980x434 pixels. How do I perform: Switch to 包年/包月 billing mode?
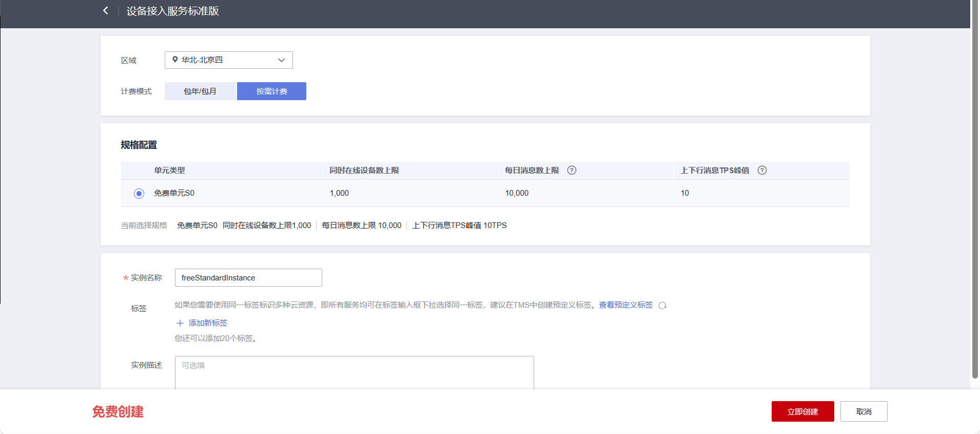(x=200, y=91)
